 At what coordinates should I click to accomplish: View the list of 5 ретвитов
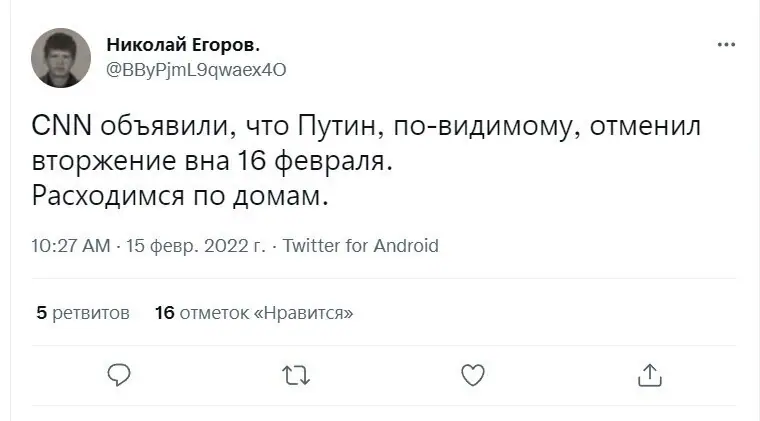[83, 313]
